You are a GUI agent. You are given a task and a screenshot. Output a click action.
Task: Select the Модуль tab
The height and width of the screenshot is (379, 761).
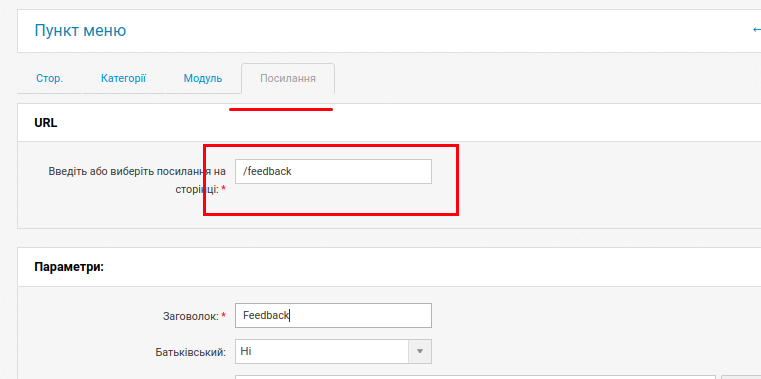pos(203,79)
